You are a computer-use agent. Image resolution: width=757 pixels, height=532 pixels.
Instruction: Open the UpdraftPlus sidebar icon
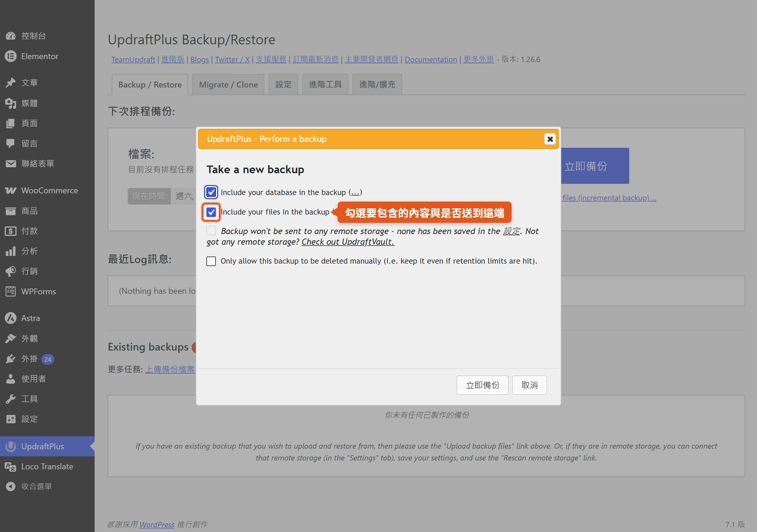pos(11,446)
